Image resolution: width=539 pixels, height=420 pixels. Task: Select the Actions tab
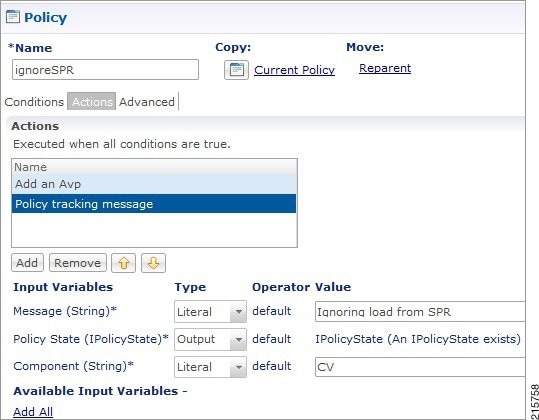pos(92,102)
